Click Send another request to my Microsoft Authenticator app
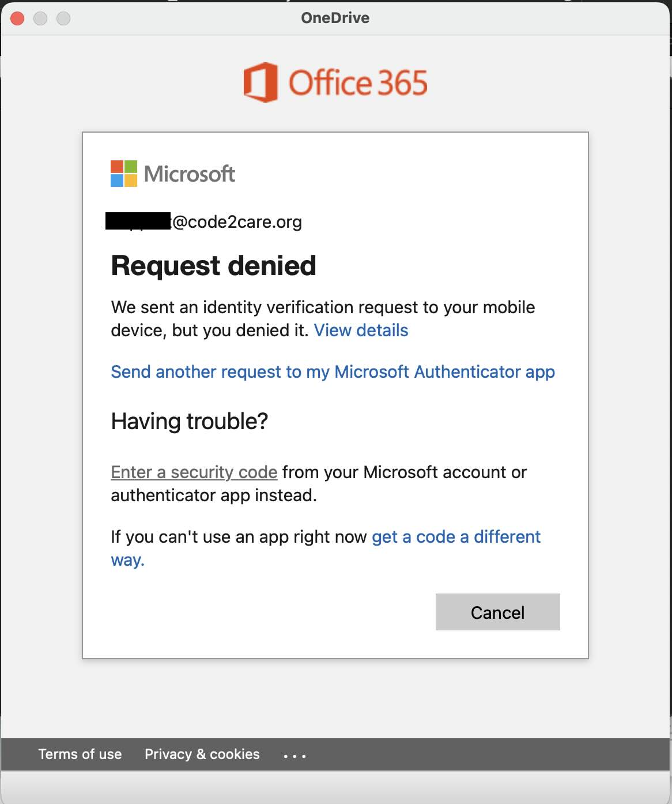 click(x=333, y=372)
